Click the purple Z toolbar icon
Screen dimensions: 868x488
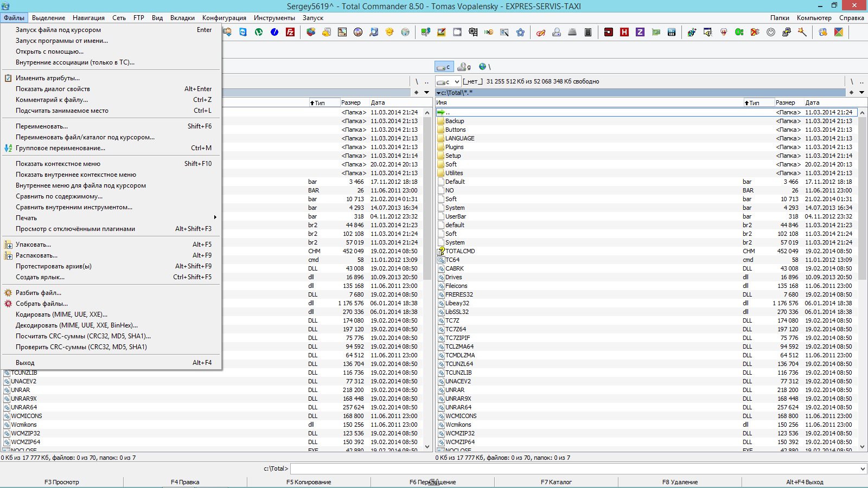(640, 32)
